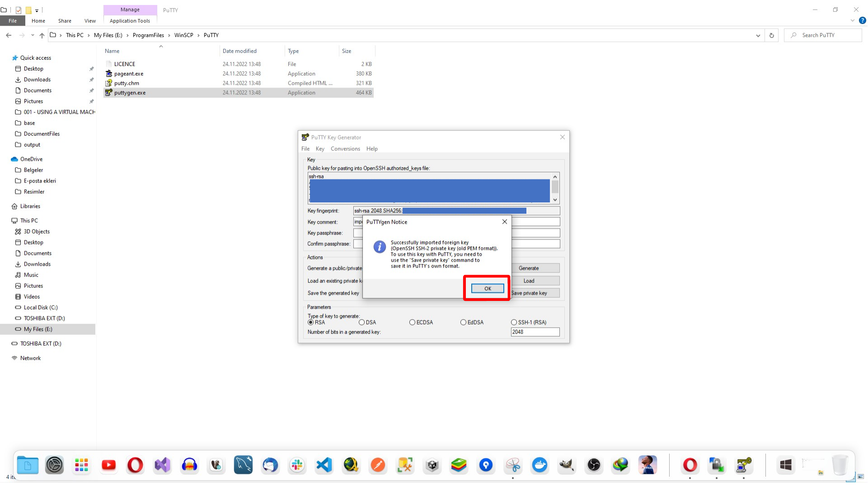Launch Thunderbird dock icon
Viewport: 868px width, 488px height.
(270, 465)
